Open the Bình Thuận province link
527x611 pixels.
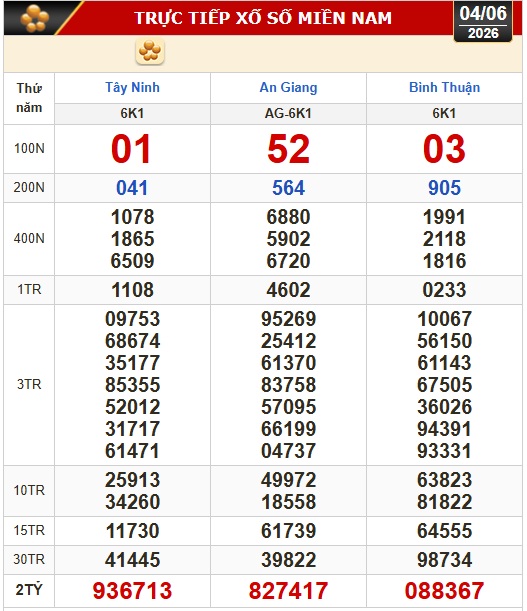tap(444, 87)
